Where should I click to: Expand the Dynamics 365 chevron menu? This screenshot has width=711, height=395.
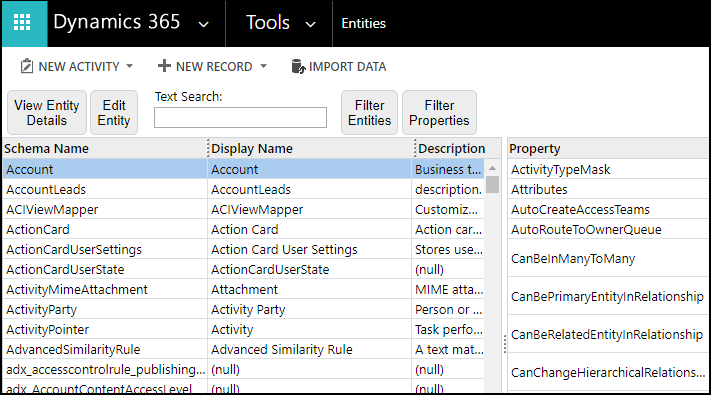pyautogui.click(x=204, y=24)
